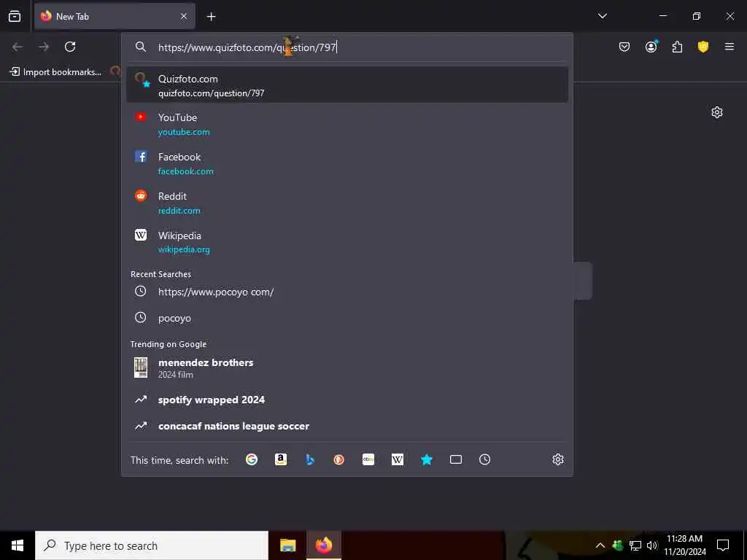Select the YouTube suggestion
Screen dimensions: 747x560
347,124
